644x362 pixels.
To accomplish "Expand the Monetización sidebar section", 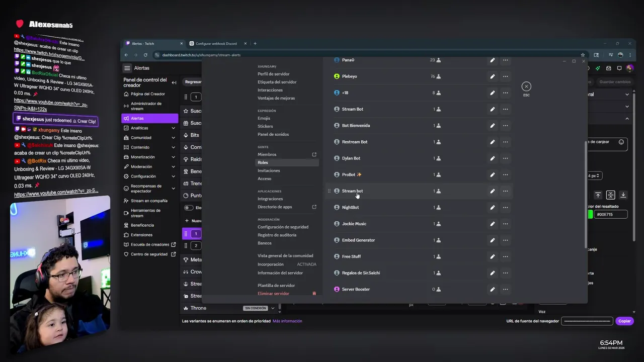I will [x=173, y=157].
